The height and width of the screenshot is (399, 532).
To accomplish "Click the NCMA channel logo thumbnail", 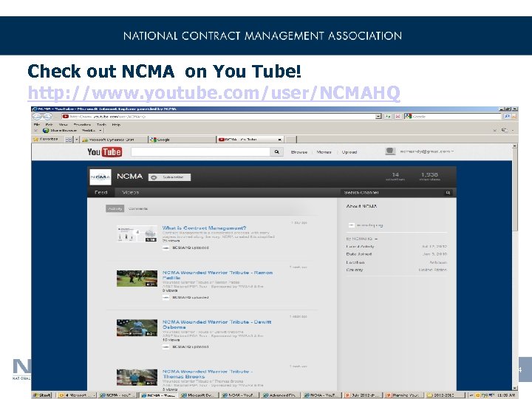I will pyautogui.click(x=100, y=177).
